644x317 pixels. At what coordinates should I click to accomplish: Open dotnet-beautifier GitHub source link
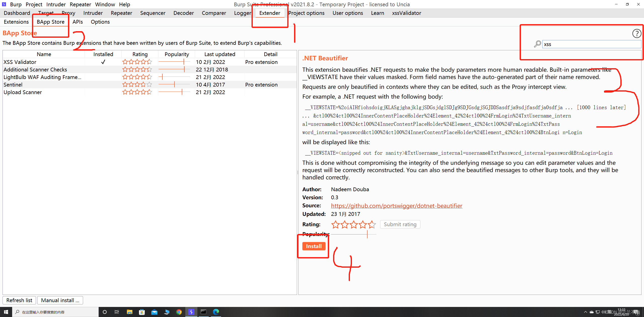pos(397,206)
